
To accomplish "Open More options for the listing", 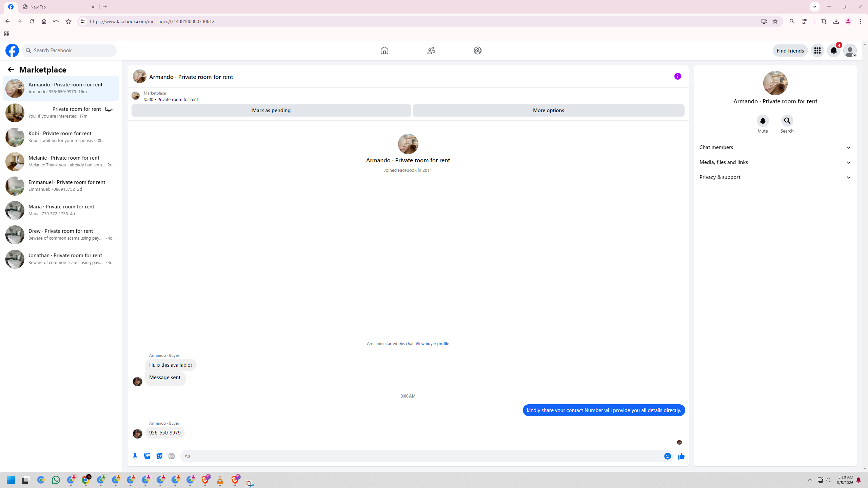I will (x=548, y=110).
